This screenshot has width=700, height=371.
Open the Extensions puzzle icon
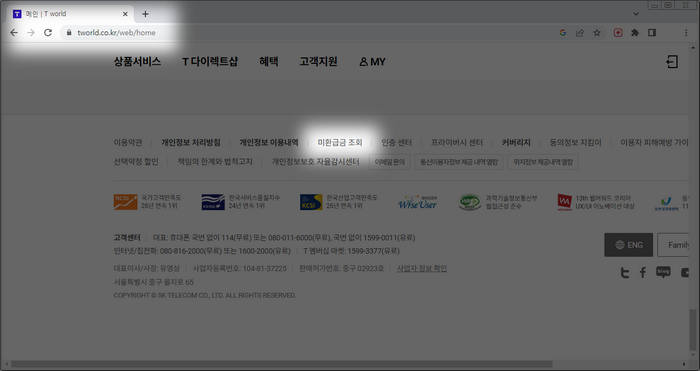pos(635,33)
